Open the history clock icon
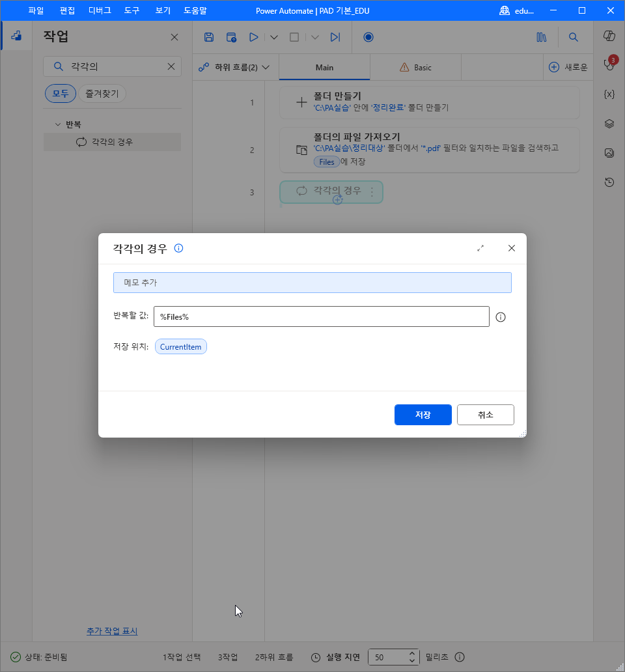Screen dimensions: 625x672 coord(609,182)
